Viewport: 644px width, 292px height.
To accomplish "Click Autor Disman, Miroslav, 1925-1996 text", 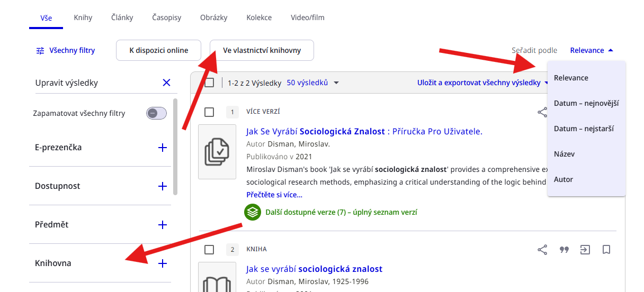I will pos(307,282).
